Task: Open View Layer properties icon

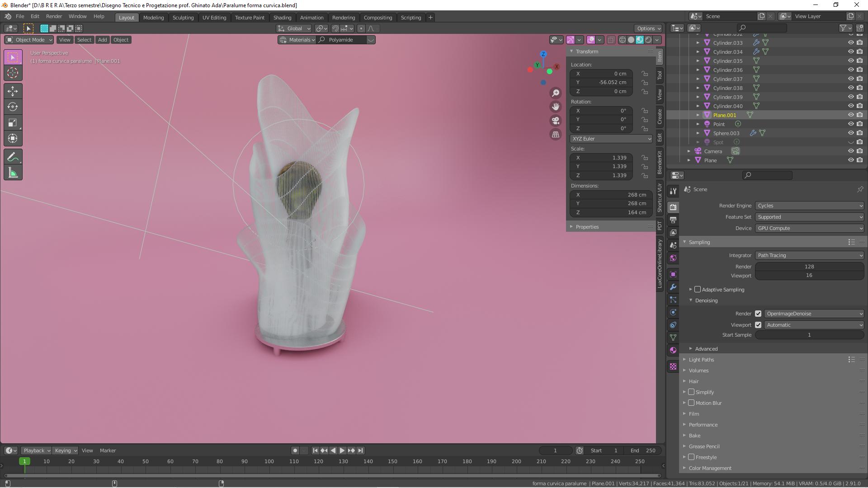Action: [673, 232]
